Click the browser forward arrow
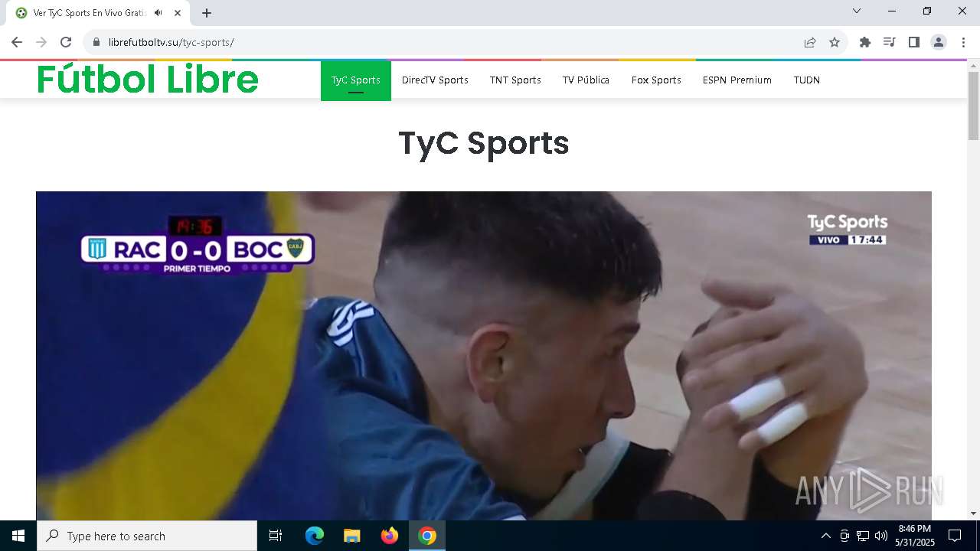This screenshot has width=980, height=551. (41, 42)
